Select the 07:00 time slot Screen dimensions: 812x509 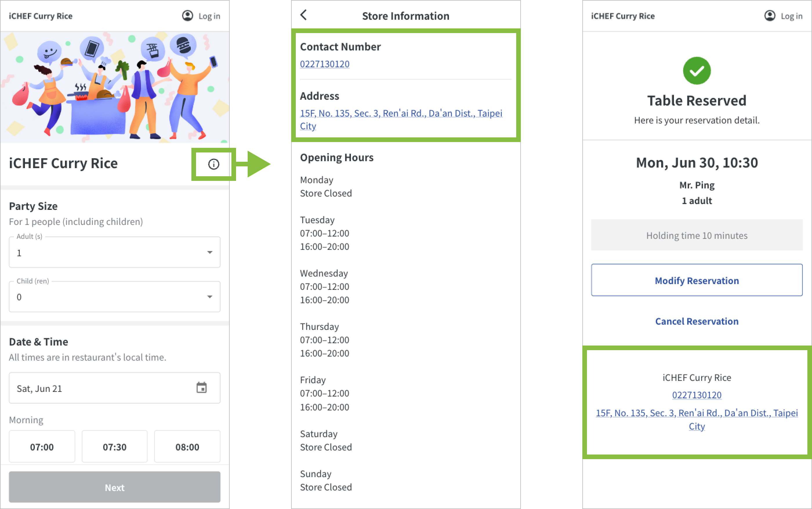pos(42,447)
